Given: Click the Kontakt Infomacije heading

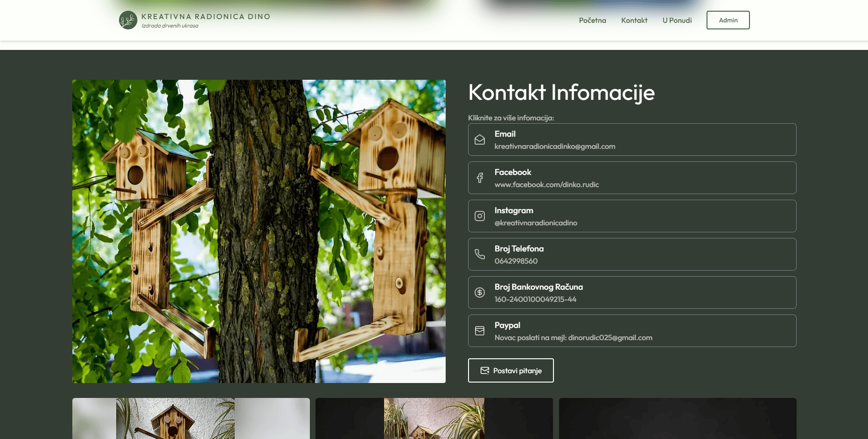Looking at the screenshot, I should tap(561, 92).
